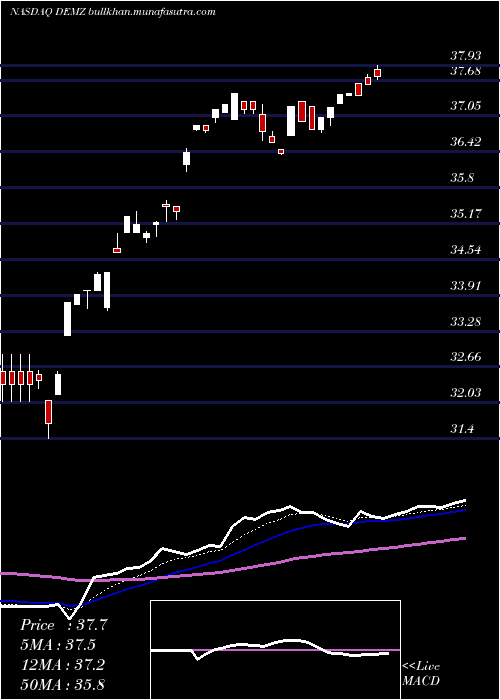
Task: Click the 33.28 price level label
Action: coord(466,321)
